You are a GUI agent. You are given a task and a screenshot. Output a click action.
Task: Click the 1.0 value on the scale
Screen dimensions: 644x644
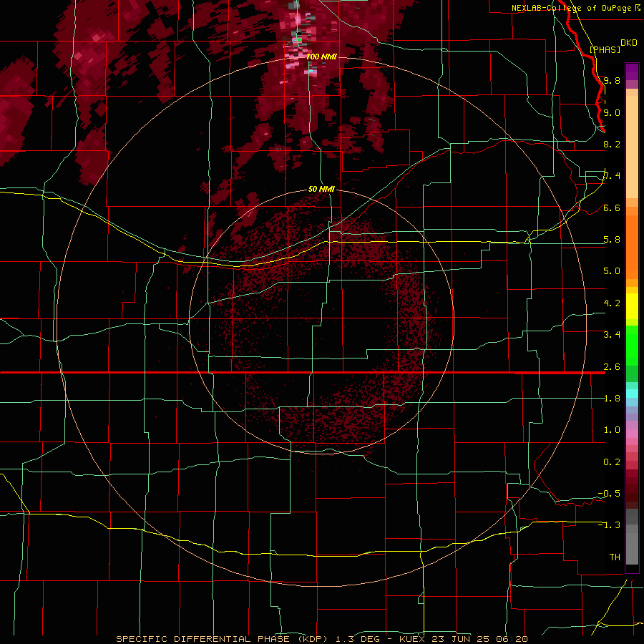pos(612,430)
